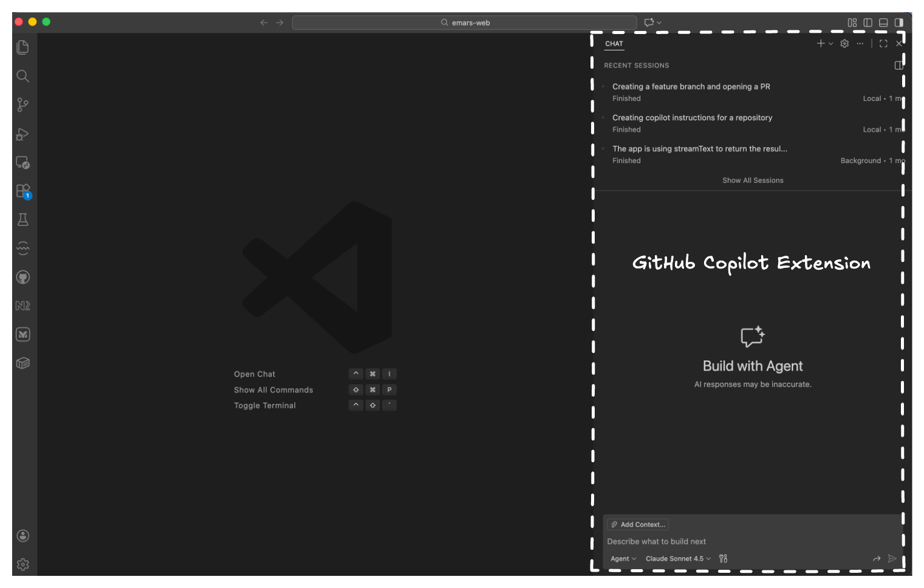Screen dimensions: 924x588
Task: Open the chat panel More Actions menu
Action: (x=860, y=43)
